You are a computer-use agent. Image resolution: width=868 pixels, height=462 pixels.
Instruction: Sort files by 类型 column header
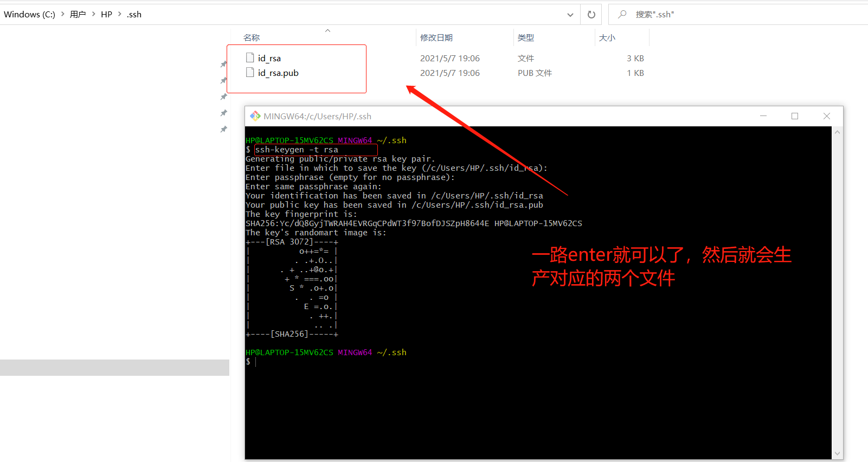tap(526, 37)
